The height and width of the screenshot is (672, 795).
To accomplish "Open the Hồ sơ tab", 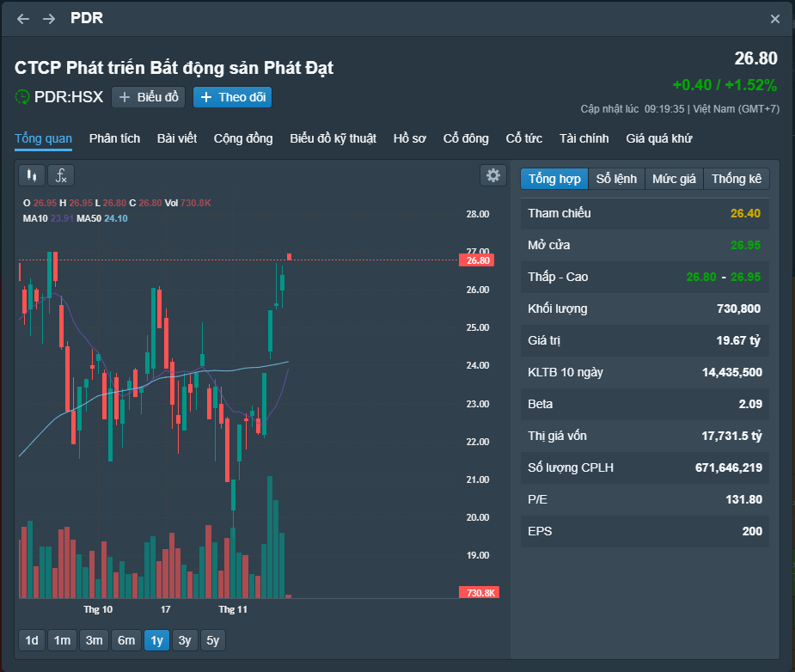I will [x=410, y=138].
